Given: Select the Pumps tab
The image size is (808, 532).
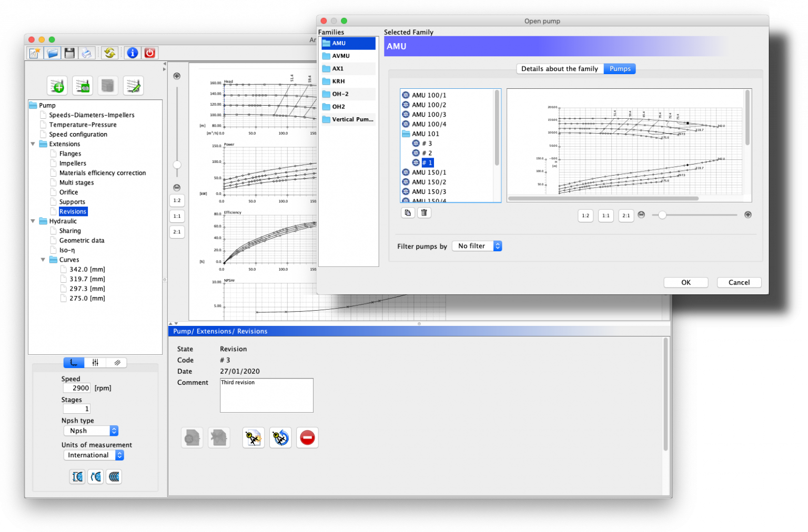Looking at the screenshot, I should pyautogui.click(x=620, y=68).
